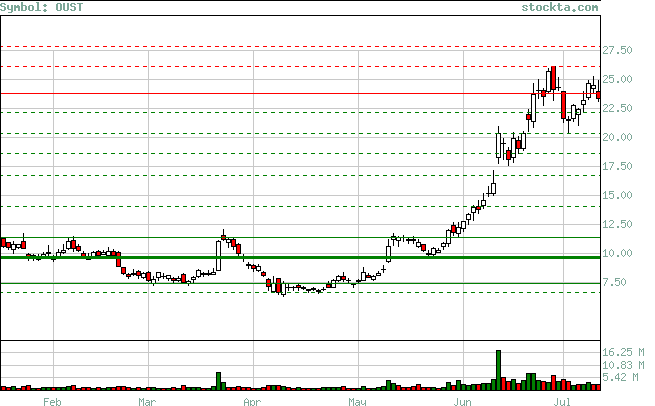
Task: Click the 'Symbol: OUST' label
Action: (x=41, y=7)
